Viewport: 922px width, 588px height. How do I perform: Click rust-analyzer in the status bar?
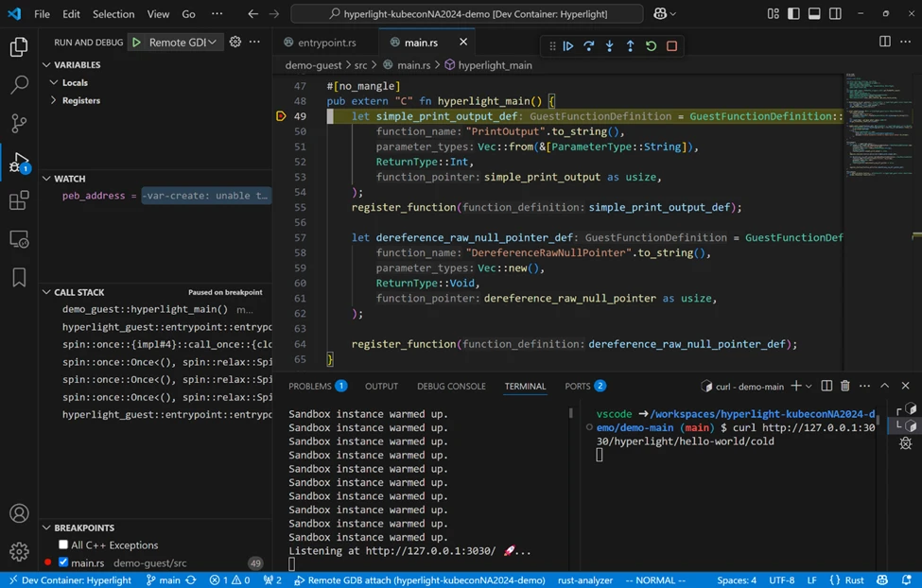click(x=585, y=579)
